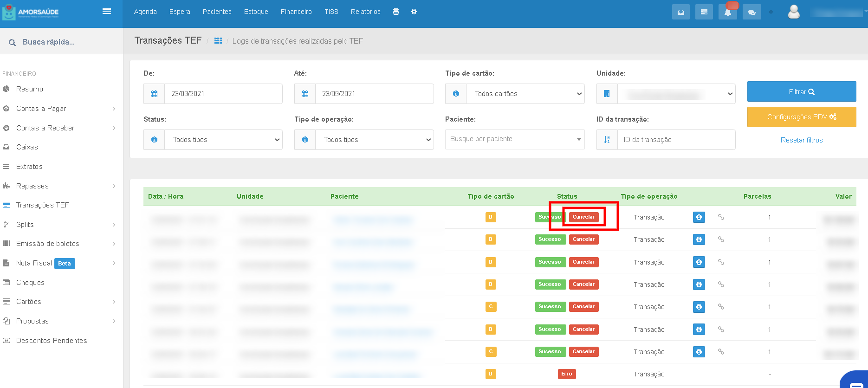Click building icon beside Unidade
This screenshot has width=868, height=388.
click(x=607, y=94)
